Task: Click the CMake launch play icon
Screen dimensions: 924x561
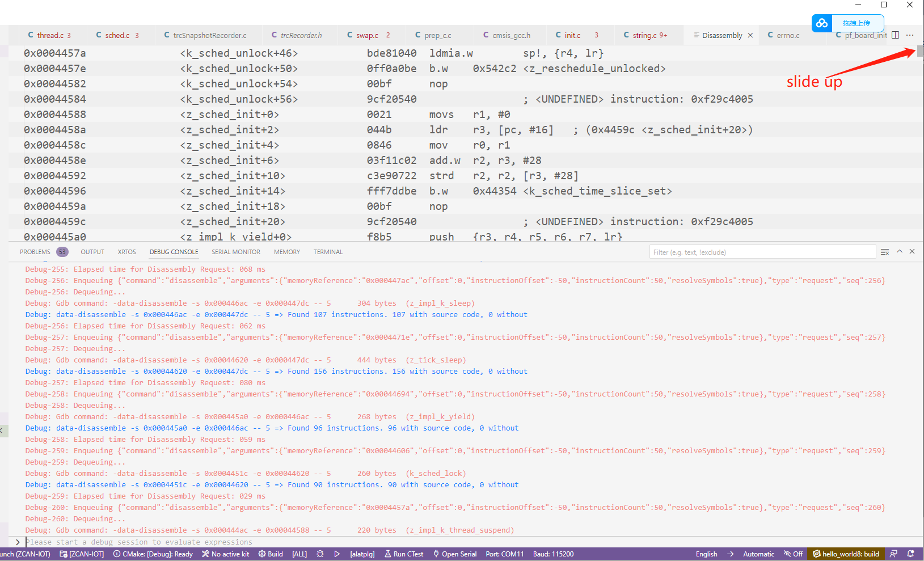Action: [337, 554]
